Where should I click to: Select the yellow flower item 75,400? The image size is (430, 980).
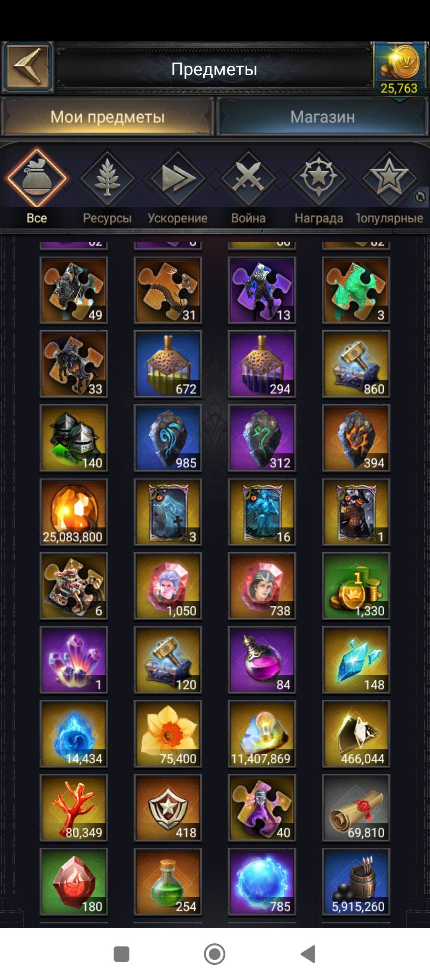click(168, 734)
